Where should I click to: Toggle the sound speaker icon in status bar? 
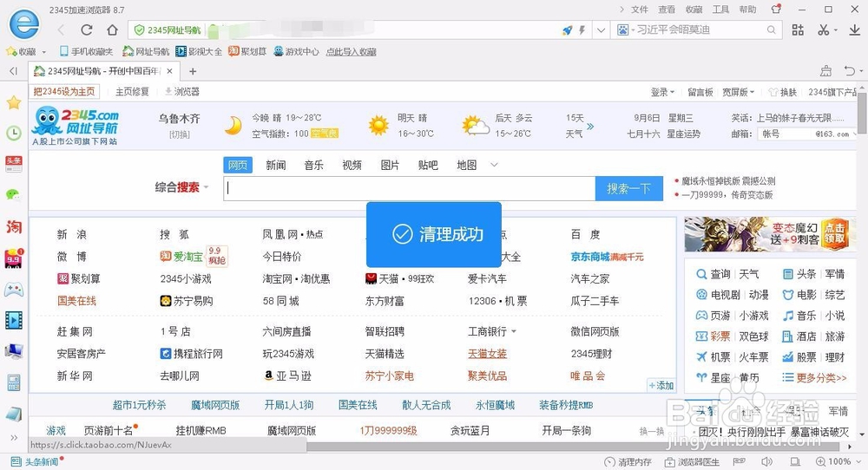coord(766,461)
